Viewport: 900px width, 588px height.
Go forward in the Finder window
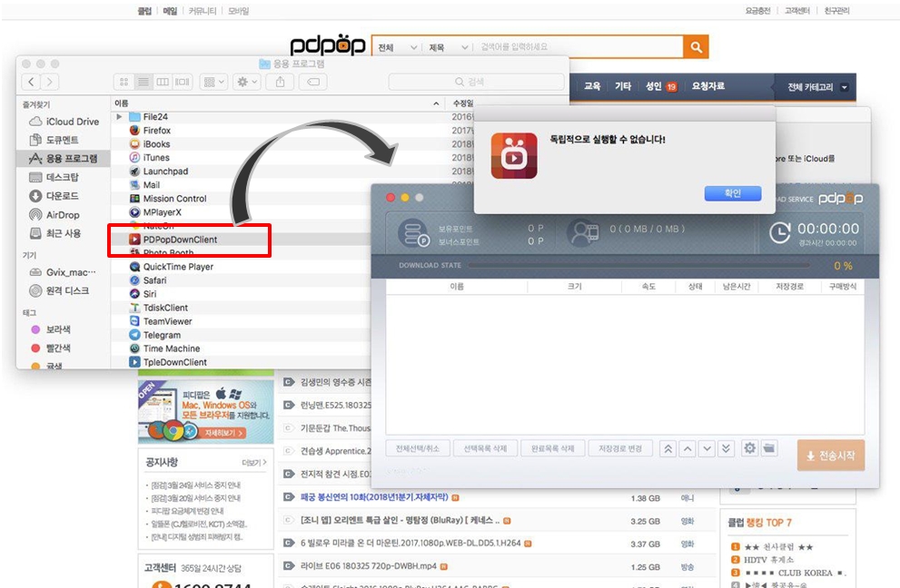click(x=50, y=82)
